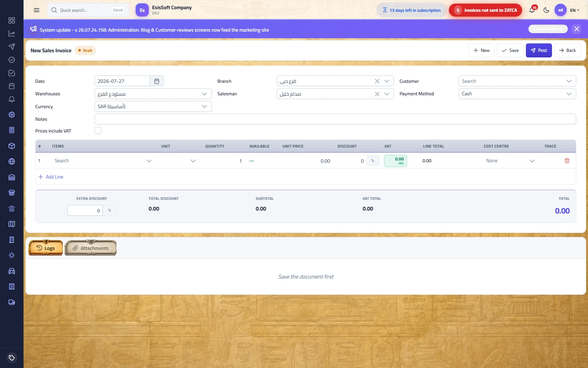Delete line 1 with trash icon
Viewport: 588px width, 368px height.
pyautogui.click(x=567, y=161)
